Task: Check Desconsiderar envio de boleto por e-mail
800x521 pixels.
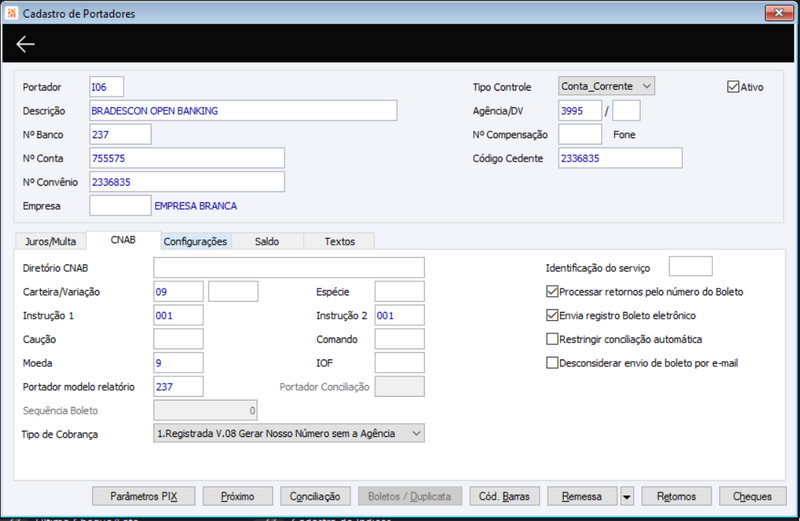Action: [552, 363]
